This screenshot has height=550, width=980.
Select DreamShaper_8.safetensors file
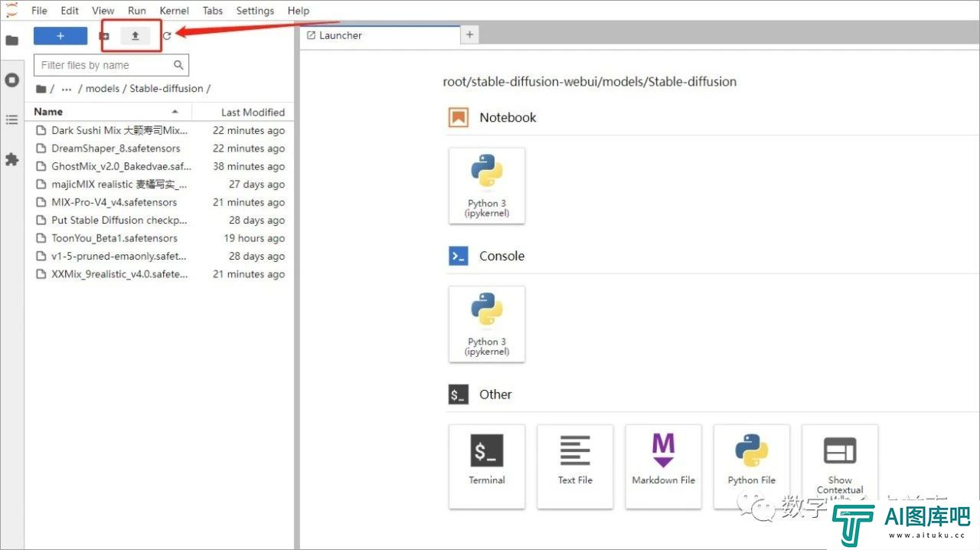click(x=160, y=149)
